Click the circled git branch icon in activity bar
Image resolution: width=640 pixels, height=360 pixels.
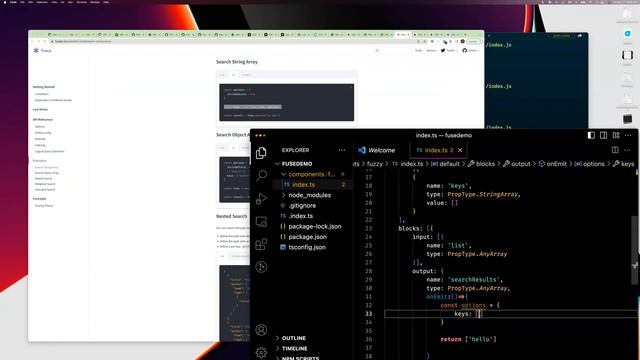click(x=261, y=267)
